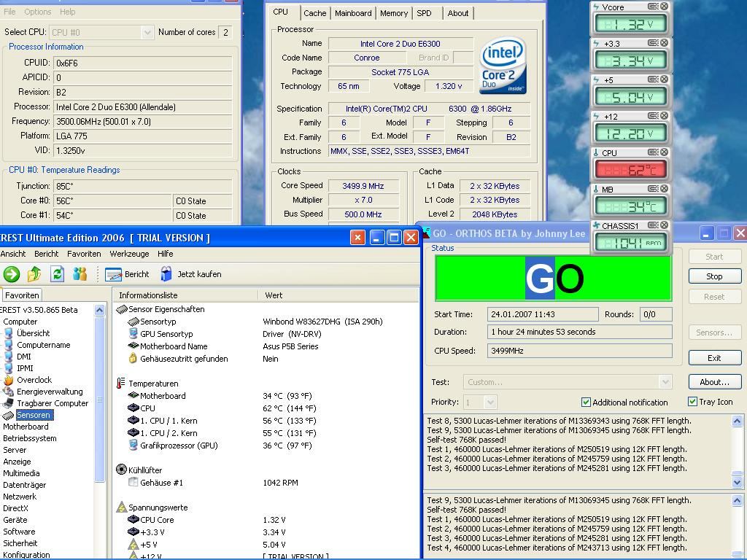Image resolution: width=747 pixels, height=560 pixels.
Task: Select Grafikprozessor (GPU) row in list
Action: coord(220,446)
